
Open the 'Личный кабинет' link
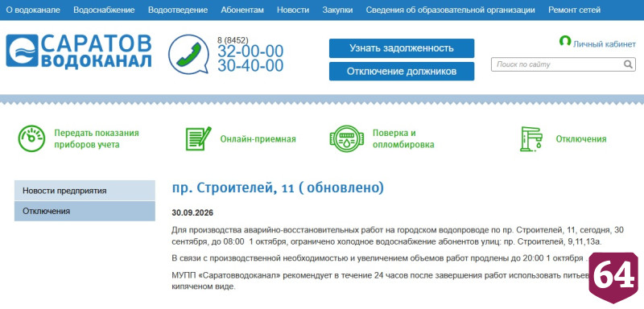605,44
